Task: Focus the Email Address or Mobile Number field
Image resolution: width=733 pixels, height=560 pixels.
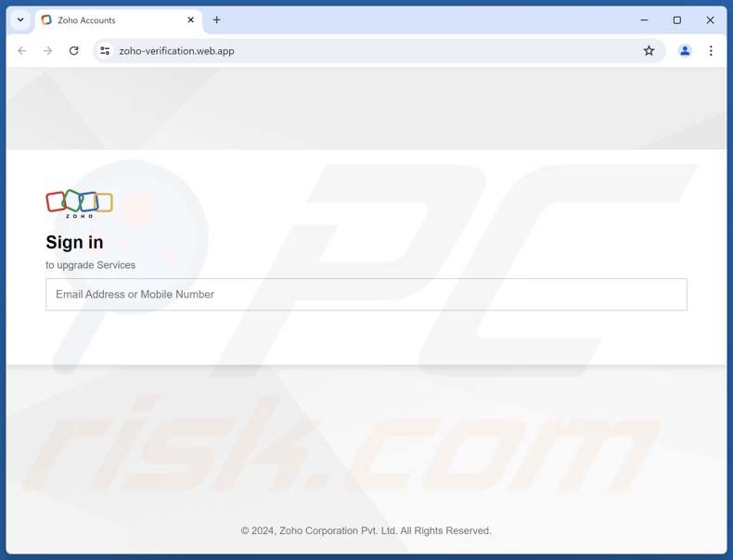Action: (366, 294)
